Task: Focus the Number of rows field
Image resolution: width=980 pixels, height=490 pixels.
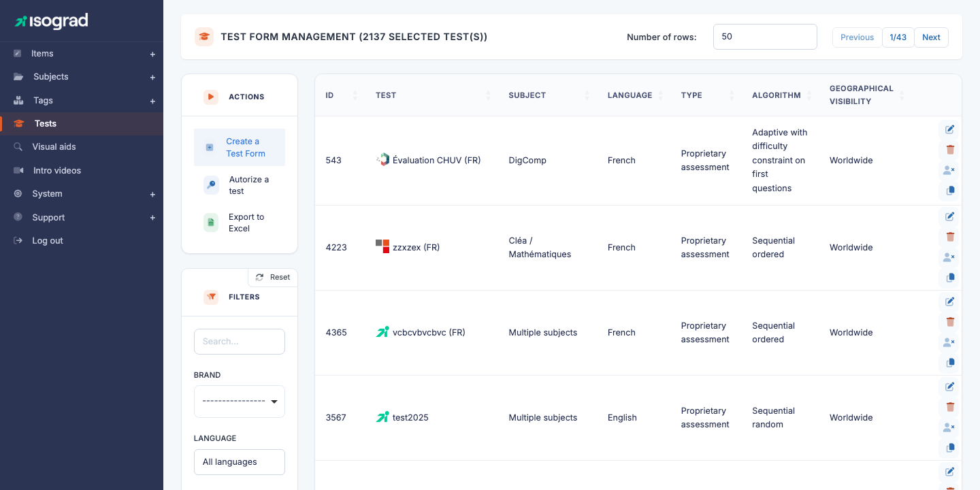Action: (x=765, y=37)
